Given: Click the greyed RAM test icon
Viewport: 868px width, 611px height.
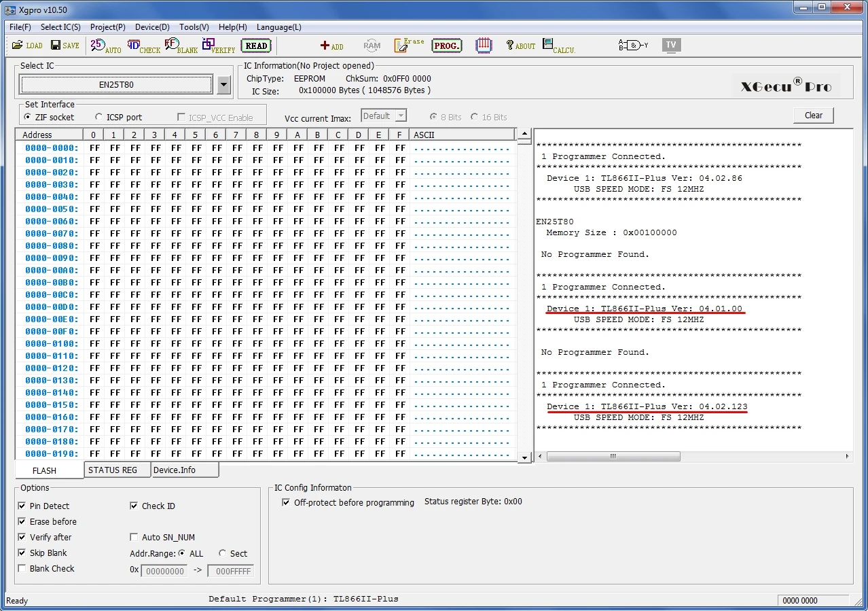Looking at the screenshot, I should coord(372,46).
